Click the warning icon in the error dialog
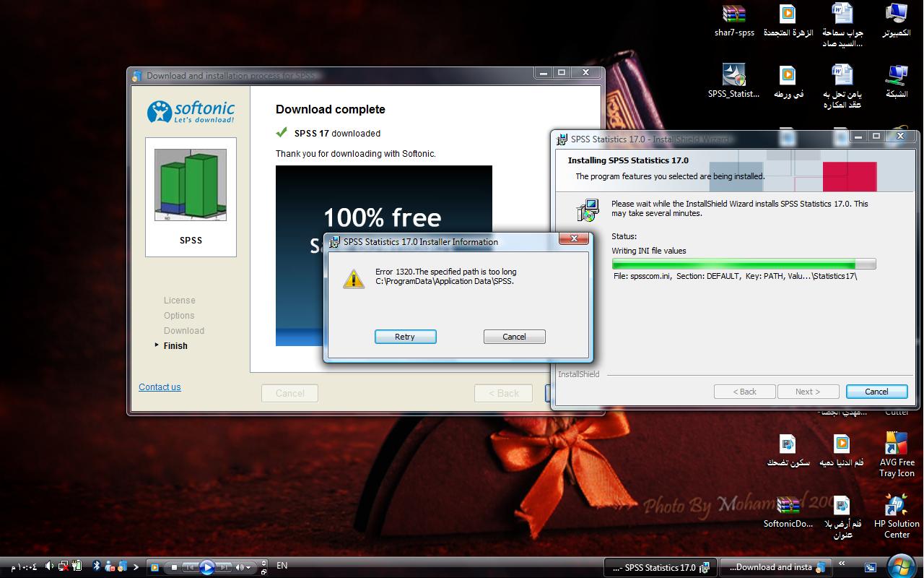924x578 pixels. point(353,278)
